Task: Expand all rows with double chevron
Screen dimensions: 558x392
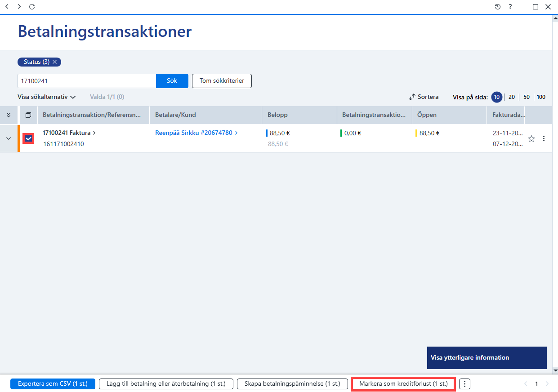Action: (8, 115)
